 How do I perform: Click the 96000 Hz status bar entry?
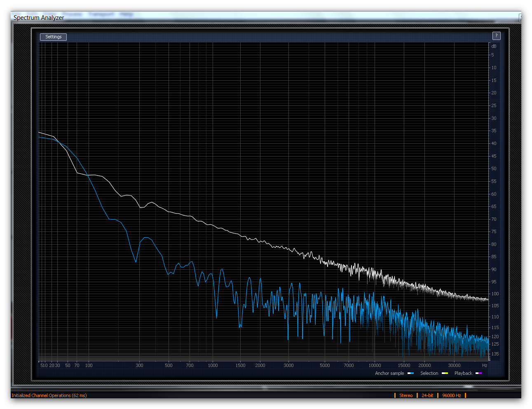click(x=452, y=395)
